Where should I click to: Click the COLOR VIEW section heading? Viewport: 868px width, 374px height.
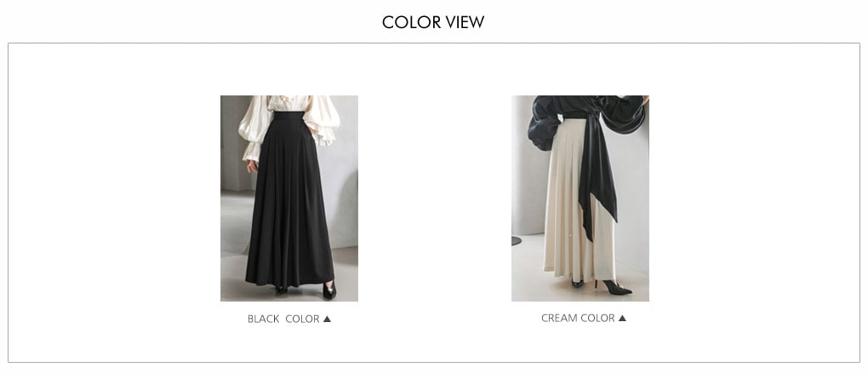[x=433, y=22]
